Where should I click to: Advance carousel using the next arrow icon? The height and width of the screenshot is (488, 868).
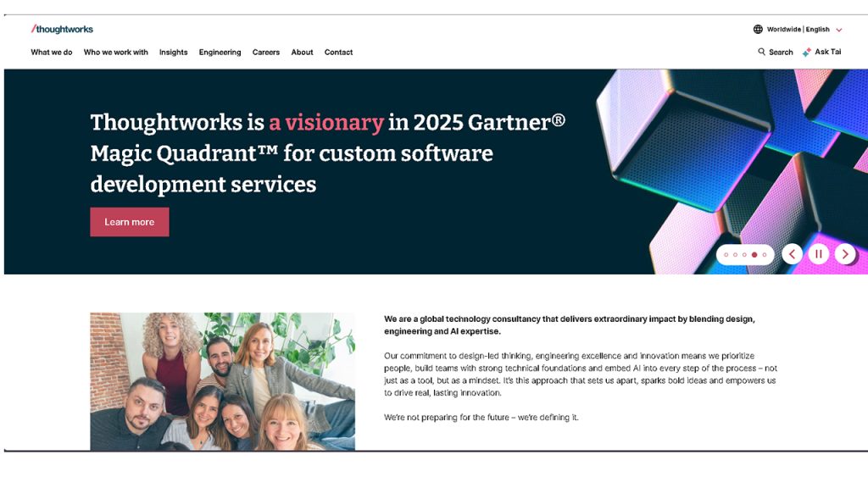click(x=845, y=253)
